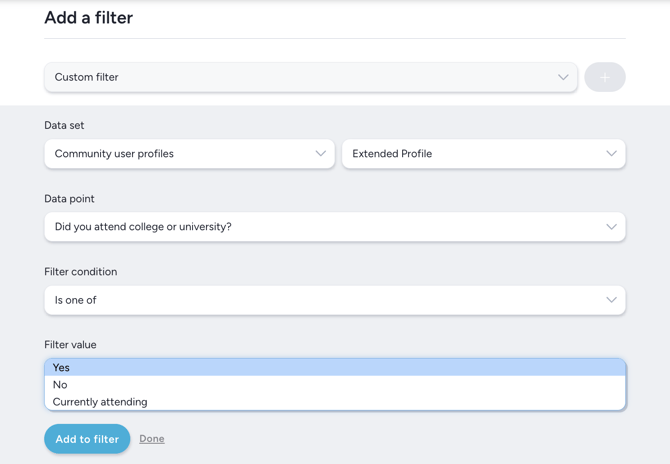Select 'No' in the Filter value list

tap(61, 385)
